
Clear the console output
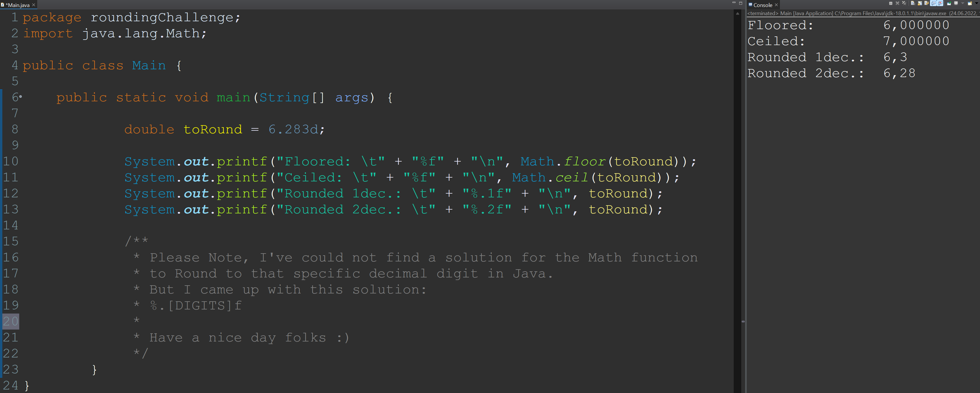[913, 3]
